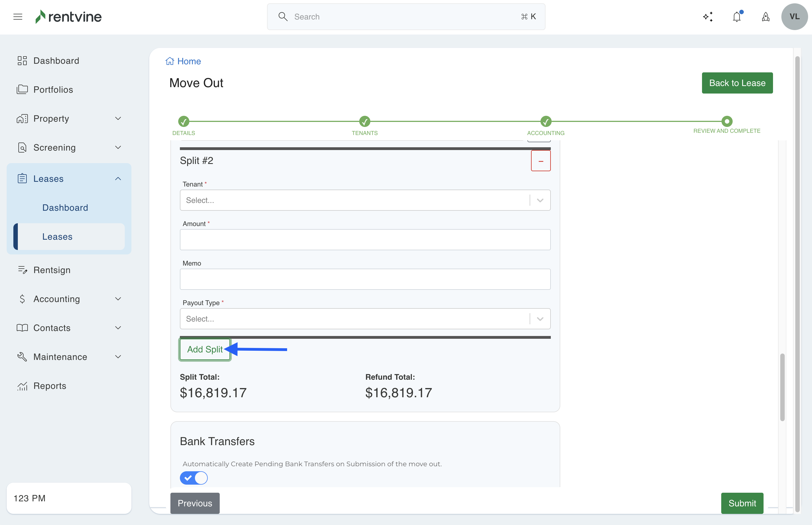
Task: Jump to the Accounting step marker
Action: tap(546, 121)
